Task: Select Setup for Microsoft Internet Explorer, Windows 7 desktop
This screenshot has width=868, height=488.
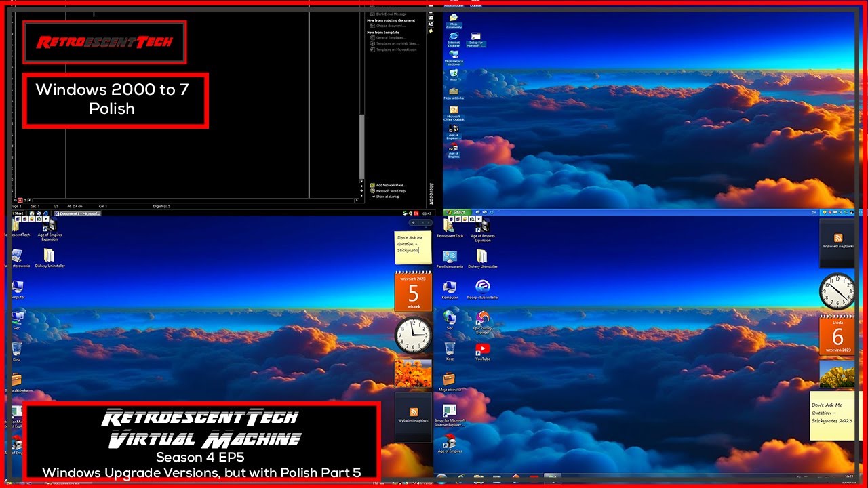Action: click(x=450, y=416)
